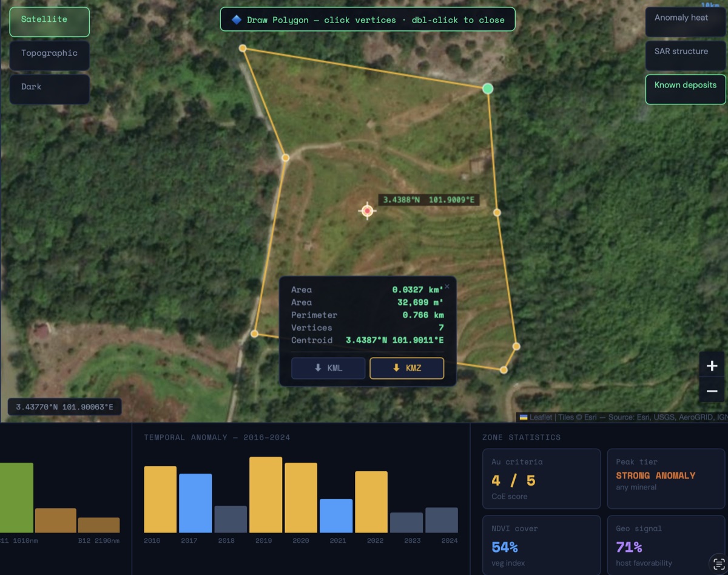The width and height of the screenshot is (728, 575).
Task: Click the Vertices 7 row in popup
Action: tap(367, 327)
